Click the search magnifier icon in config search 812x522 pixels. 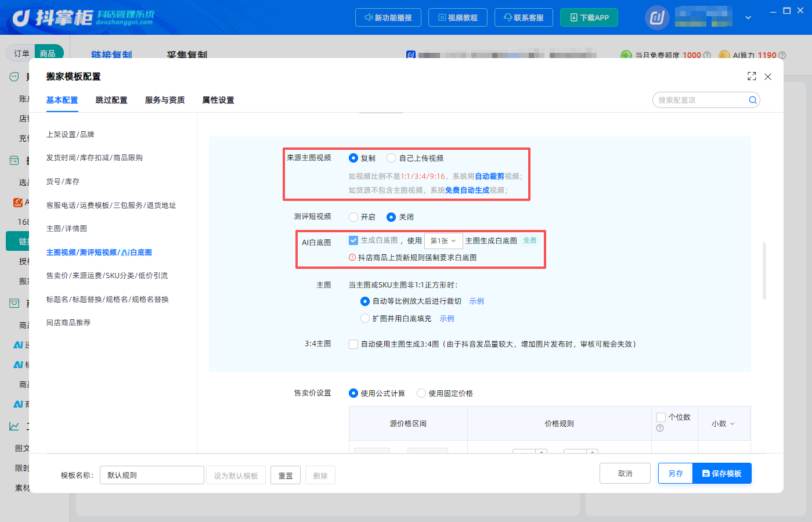pos(753,100)
